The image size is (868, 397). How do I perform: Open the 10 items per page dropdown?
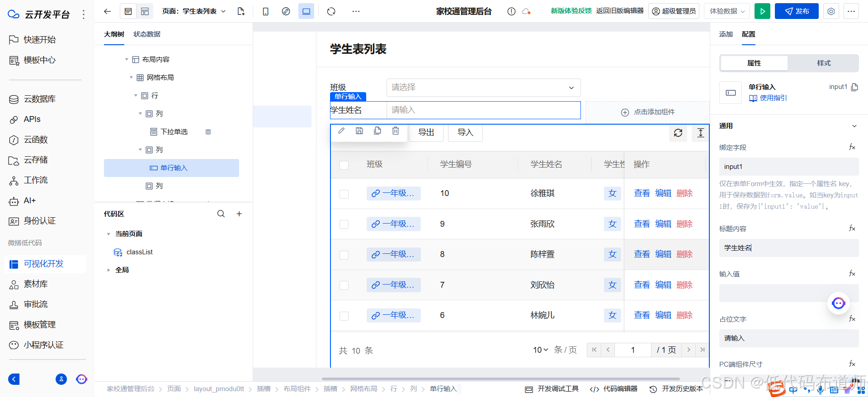[540, 350]
